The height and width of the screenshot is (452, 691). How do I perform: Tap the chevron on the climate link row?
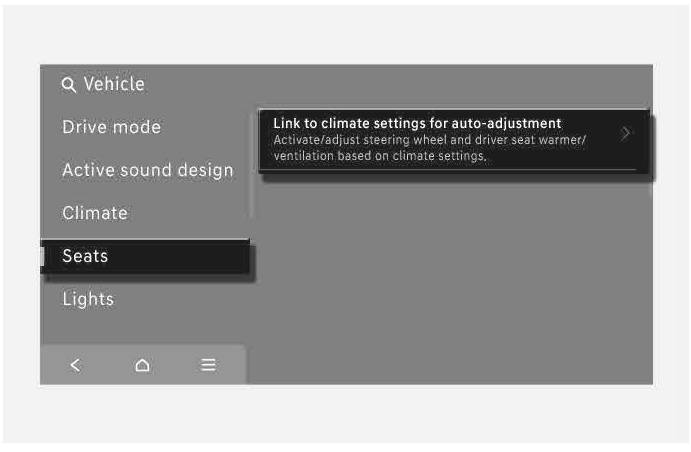click(x=625, y=133)
